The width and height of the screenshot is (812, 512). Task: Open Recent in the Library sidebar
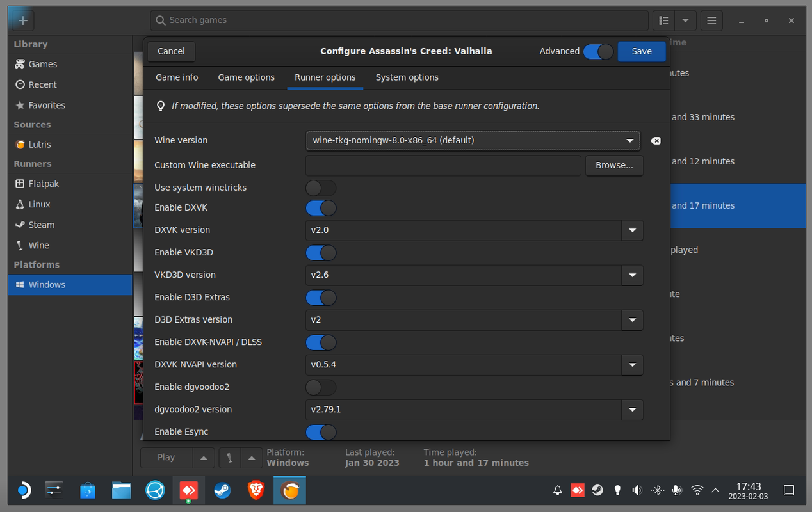point(70,84)
